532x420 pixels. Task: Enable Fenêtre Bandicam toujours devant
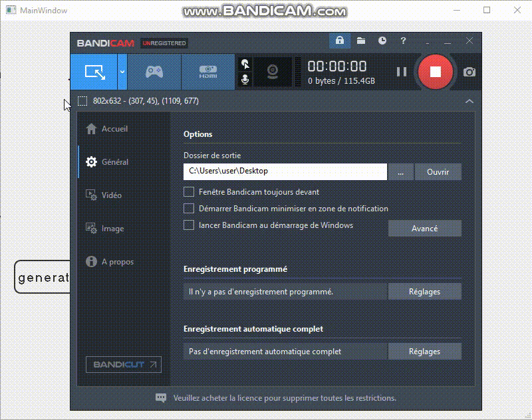[x=189, y=192]
